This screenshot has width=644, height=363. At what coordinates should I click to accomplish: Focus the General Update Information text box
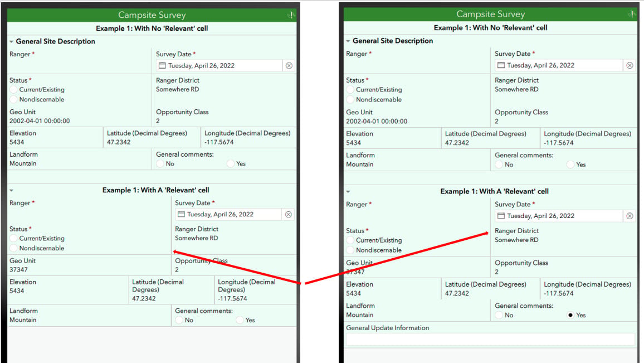490,340
